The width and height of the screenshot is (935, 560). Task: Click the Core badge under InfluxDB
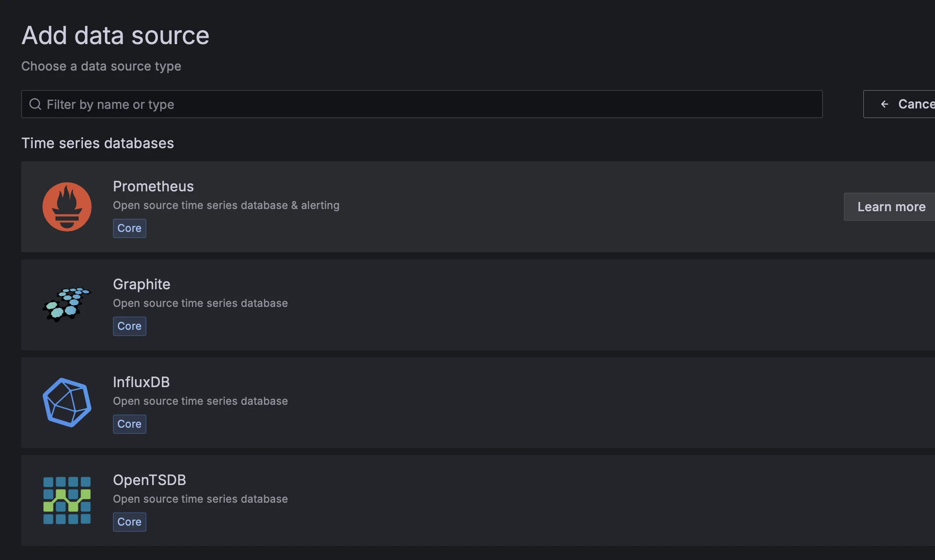(x=129, y=424)
